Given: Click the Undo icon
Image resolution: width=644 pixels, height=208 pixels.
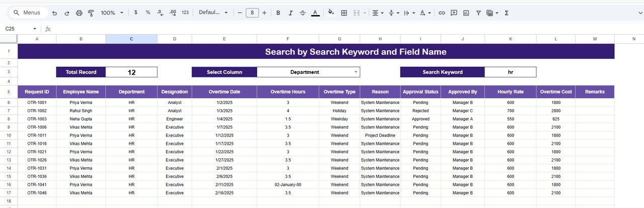Looking at the screenshot, I should [x=54, y=13].
